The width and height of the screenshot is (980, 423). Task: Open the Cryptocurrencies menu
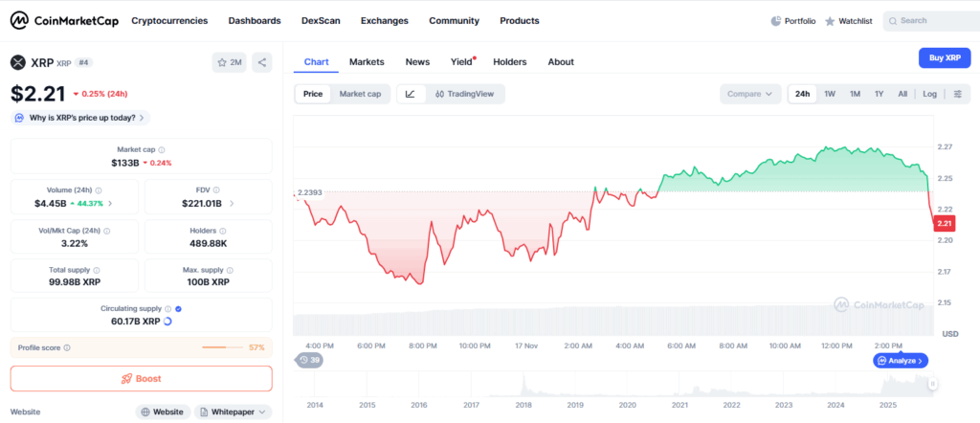(x=169, y=21)
